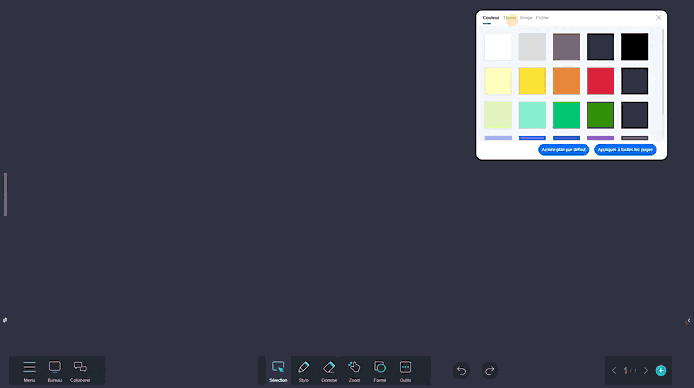The width and height of the screenshot is (694, 388).
Task: Pick the mint aqua swatch
Action: [x=532, y=115]
